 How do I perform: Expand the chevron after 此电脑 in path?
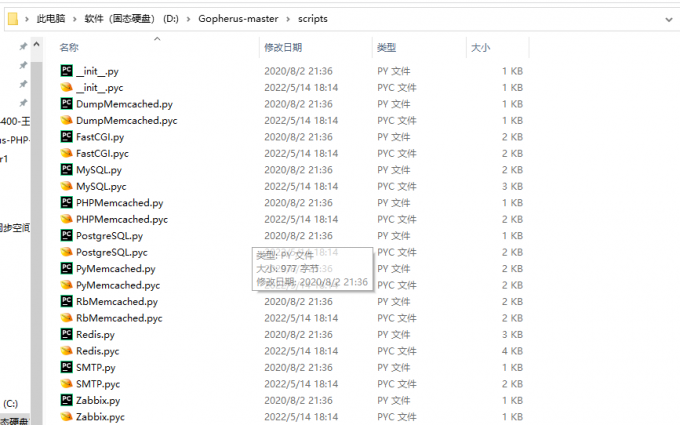click(x=75, y=19)
